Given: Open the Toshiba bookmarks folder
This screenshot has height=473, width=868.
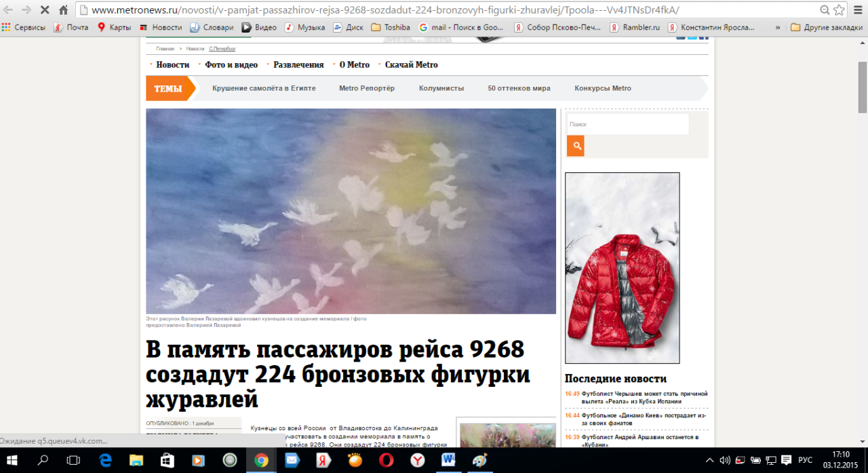Looking at the screenshot, I should [391, 28].
